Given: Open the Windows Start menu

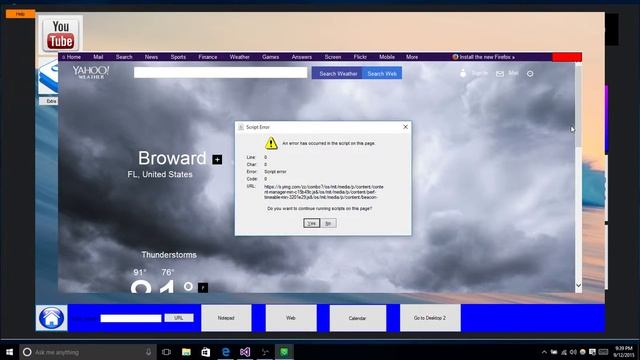Looking at the screenshot, I should click(x=9, y=352).
